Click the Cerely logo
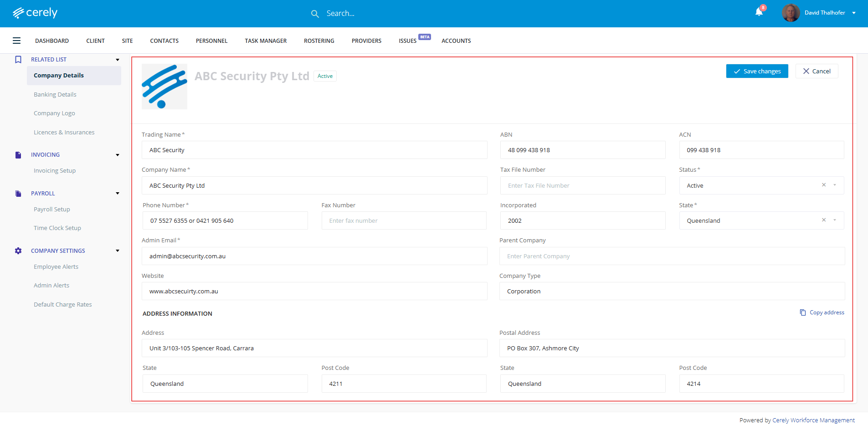The height and width of the screenshot is (425, 868). point(35,13)
